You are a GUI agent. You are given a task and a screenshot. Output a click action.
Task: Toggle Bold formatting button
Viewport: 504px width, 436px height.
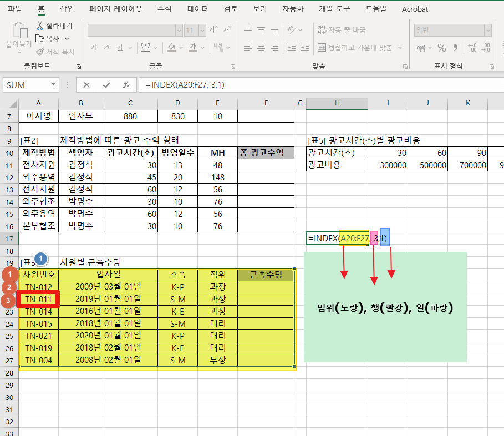94,48
